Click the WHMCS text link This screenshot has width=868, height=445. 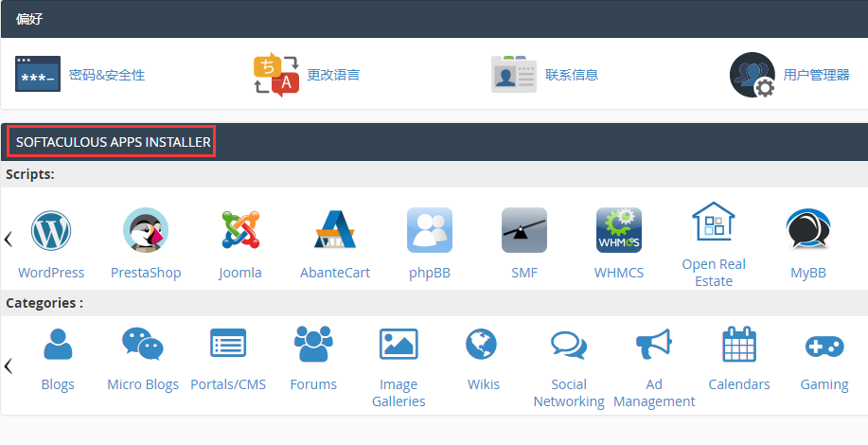[x=619, y=273]
